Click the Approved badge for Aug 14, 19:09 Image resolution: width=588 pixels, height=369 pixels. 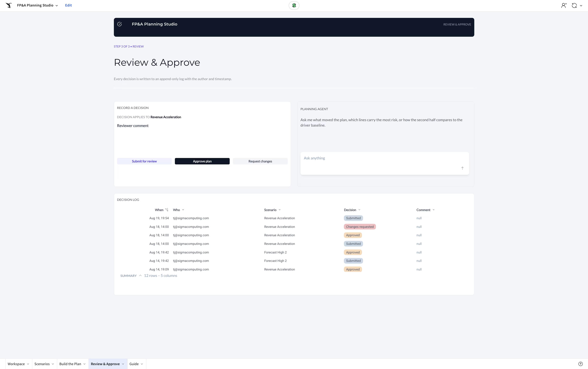pyautogui.click(x=353, y=269)
